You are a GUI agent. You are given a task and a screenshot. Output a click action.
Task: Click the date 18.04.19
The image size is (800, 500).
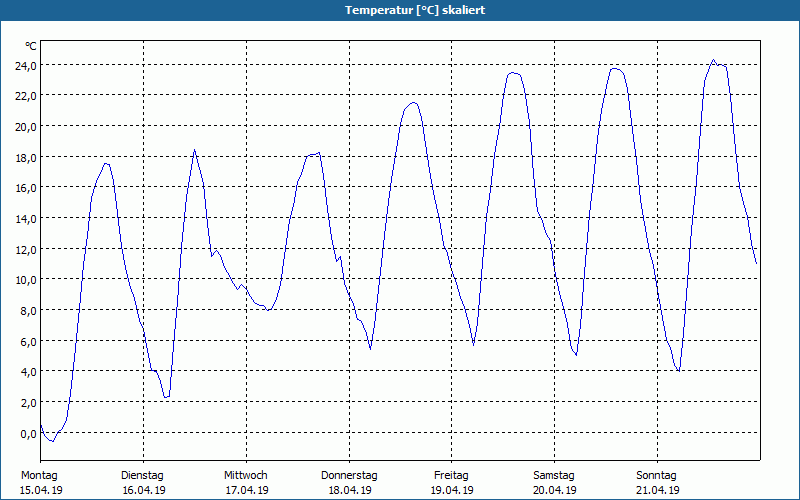point(350,490)
